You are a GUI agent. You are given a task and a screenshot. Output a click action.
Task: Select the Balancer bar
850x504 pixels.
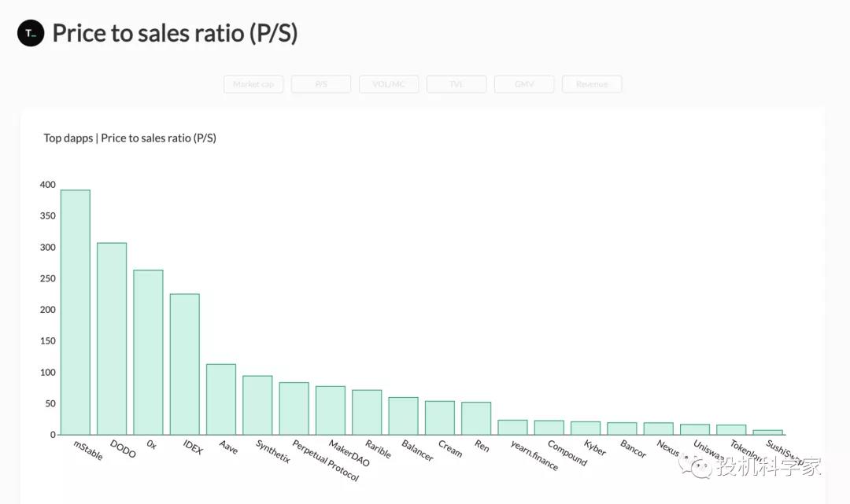pyautogui.click(x=403, y=416)
